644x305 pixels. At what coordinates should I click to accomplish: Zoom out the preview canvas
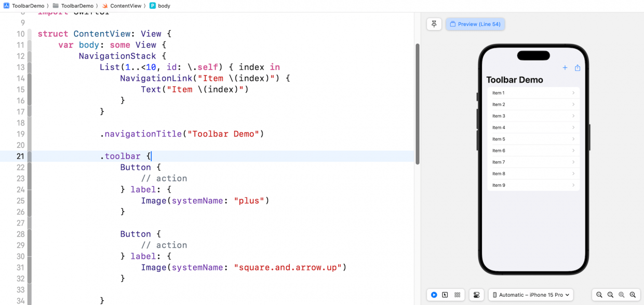click(x=599, y=295)
